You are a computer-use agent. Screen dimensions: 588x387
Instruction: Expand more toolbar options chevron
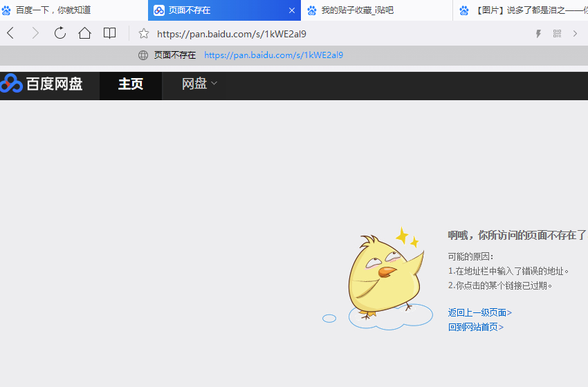(x=576, y=34)
